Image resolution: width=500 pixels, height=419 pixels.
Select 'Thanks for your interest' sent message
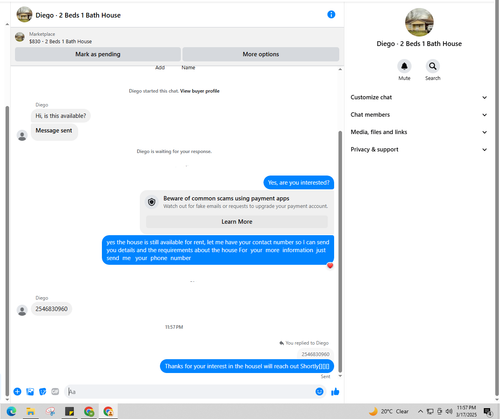[x=247, y=366]
